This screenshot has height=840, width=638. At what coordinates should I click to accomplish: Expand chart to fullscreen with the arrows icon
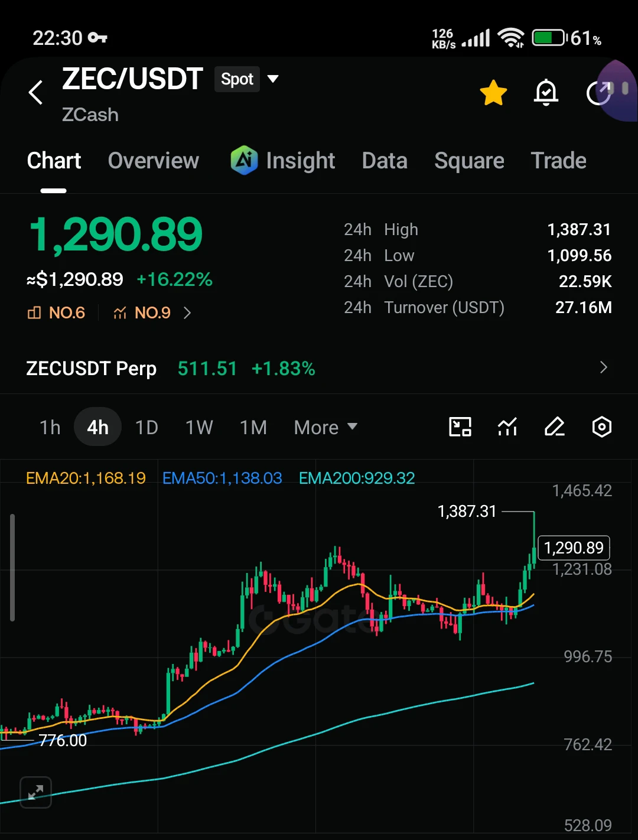(x=35, y=792)
